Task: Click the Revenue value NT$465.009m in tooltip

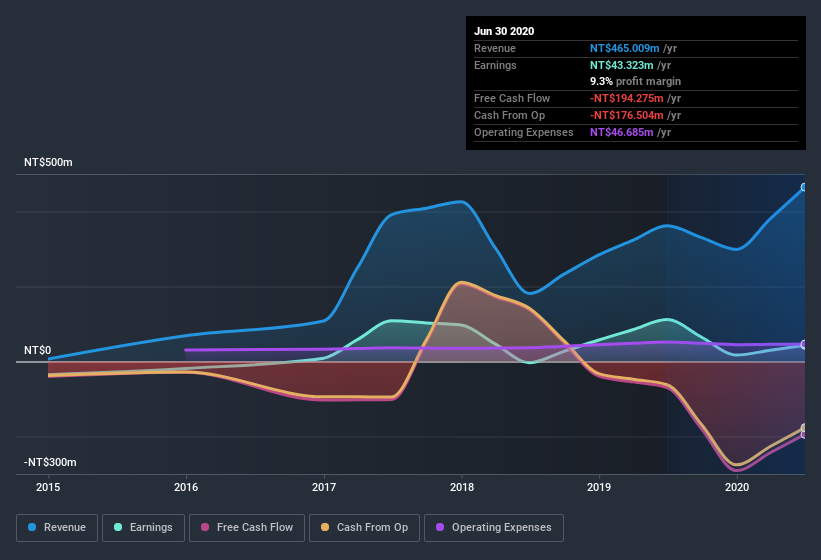Action: 624,48
